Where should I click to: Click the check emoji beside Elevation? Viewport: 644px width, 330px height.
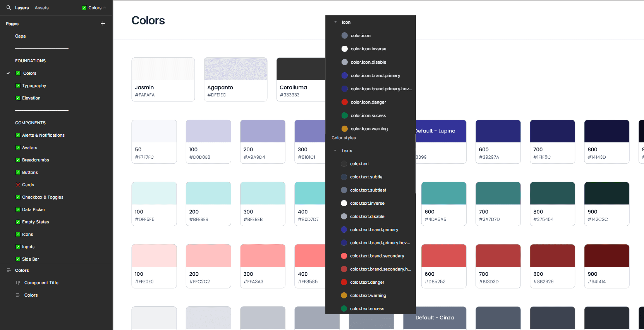pos(18,98)
